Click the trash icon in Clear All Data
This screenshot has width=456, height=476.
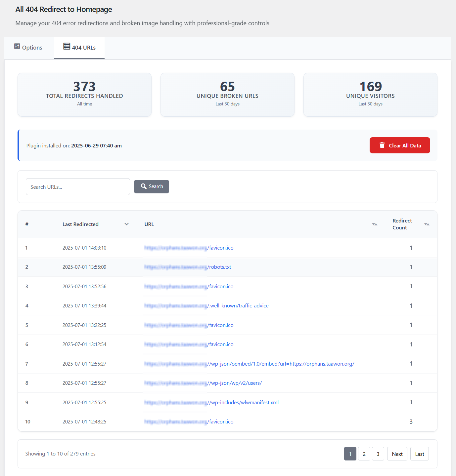click(x=382, y=145)
